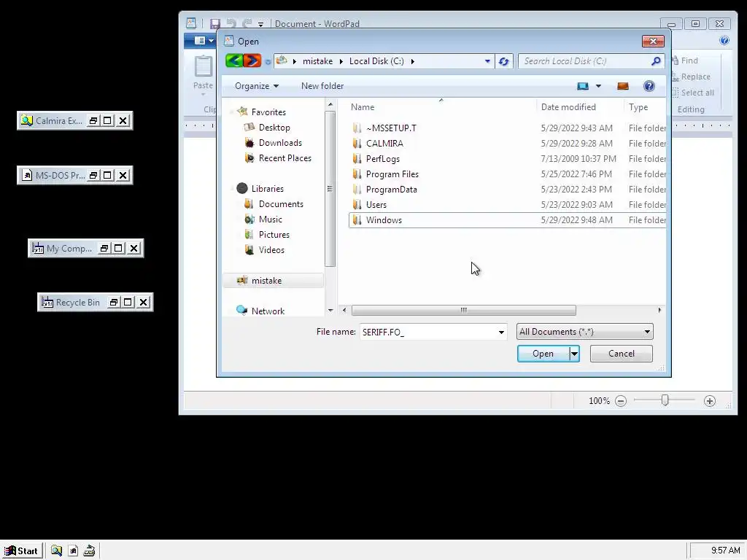The width and height of the screenshot is (747, 560).
Task: Select the CALMIRA folder
Action: (x=385, y=144)
